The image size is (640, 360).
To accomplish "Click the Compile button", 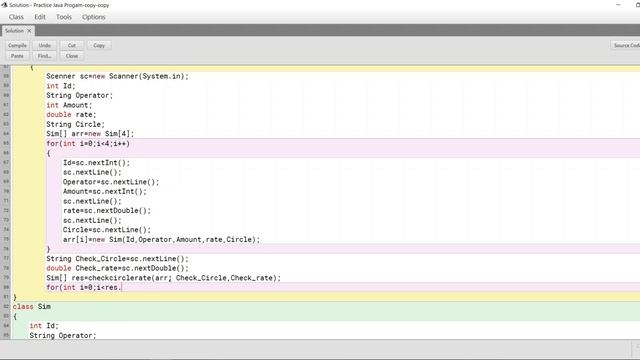I will pos(17,45).
